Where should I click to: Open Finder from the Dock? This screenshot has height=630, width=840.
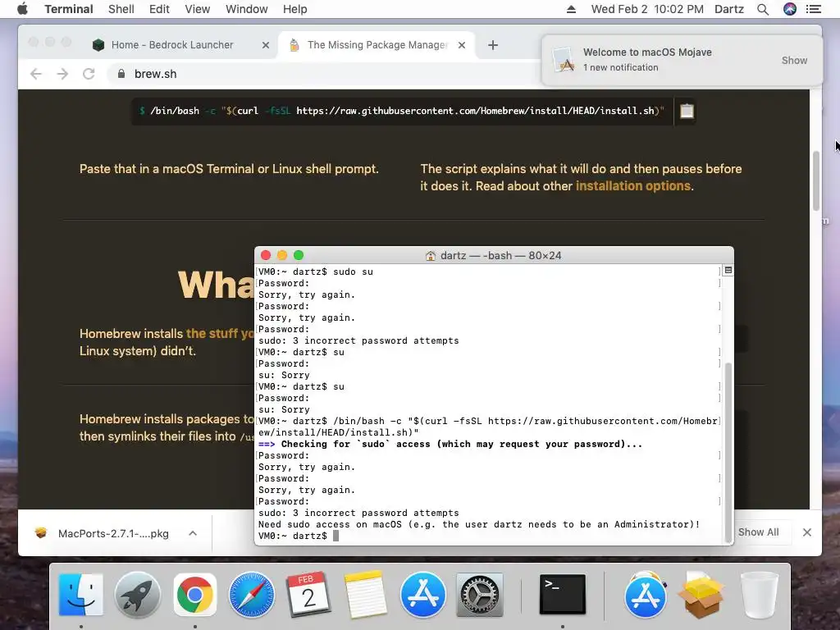click(81, 594)
